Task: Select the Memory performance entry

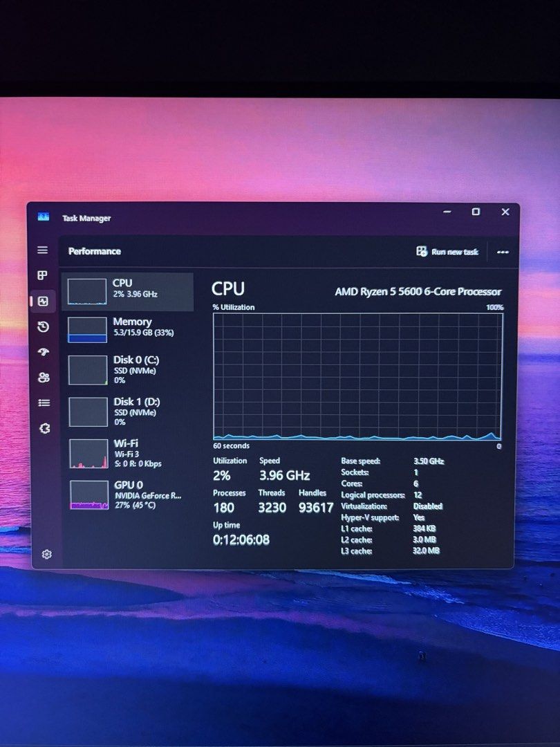Action: coord(129,330)
